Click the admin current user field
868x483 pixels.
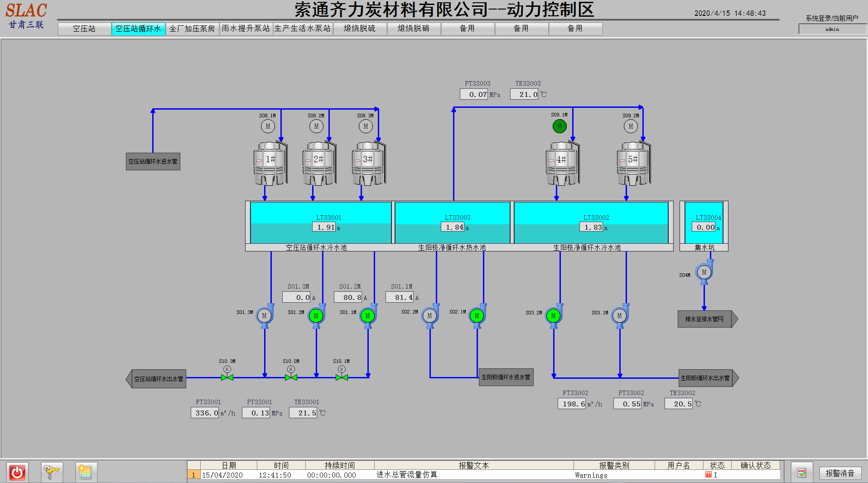coord(832,29)
